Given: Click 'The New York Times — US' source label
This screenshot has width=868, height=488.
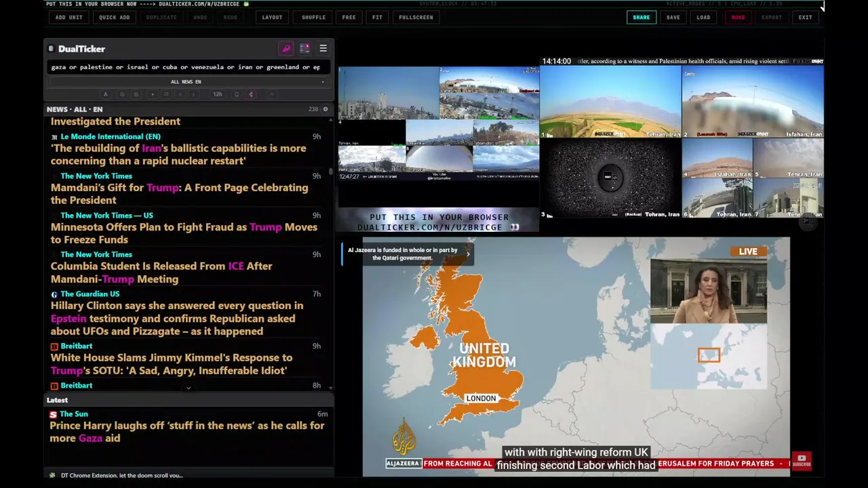Looking at the screenshot, I should pos(106,216).
